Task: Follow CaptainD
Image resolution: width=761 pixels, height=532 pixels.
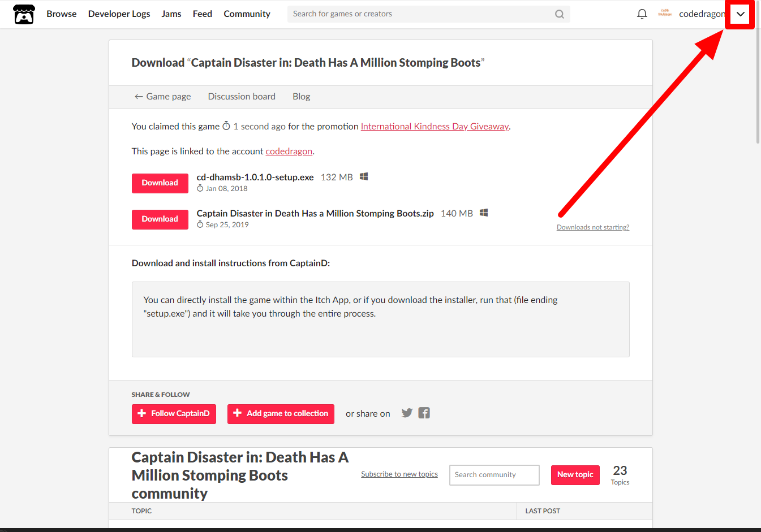Action: coord(174,414)
